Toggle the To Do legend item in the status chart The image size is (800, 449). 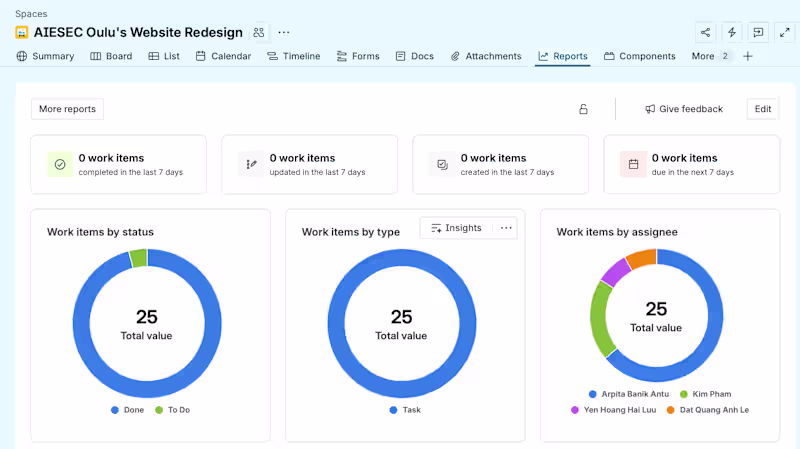pos(172,410)
